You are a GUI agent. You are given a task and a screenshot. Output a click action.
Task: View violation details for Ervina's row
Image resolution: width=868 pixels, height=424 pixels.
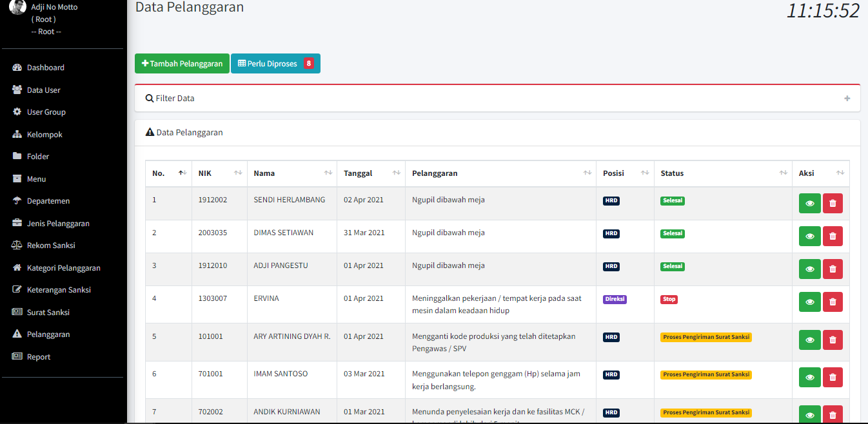809,302
